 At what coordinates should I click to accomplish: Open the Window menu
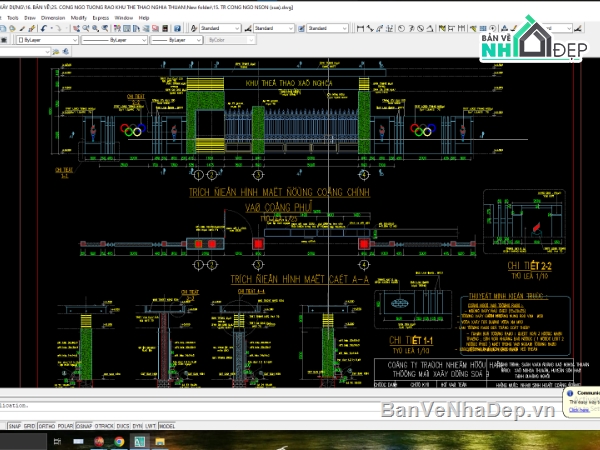124,18
